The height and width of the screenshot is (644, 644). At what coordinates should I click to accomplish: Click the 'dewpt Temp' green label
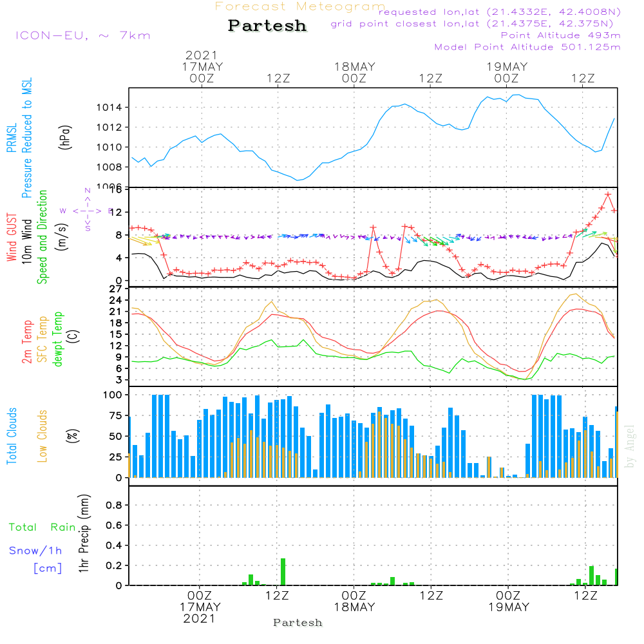click(57, 339)
